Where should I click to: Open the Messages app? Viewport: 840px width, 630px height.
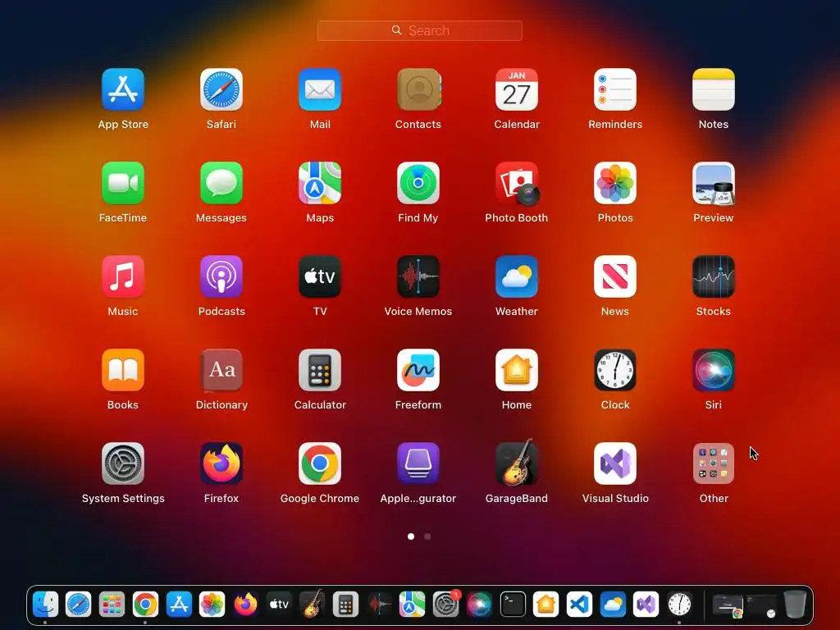pos(221,183)
